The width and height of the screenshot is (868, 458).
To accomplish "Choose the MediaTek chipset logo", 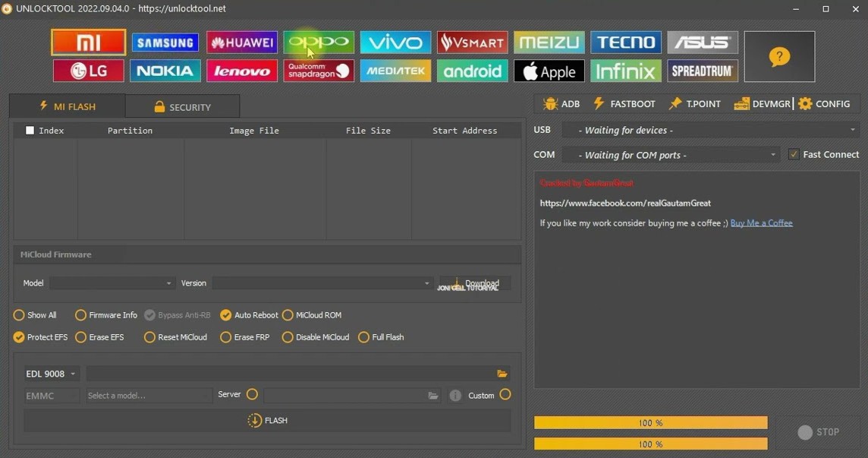I will click(x=395, y=71).
